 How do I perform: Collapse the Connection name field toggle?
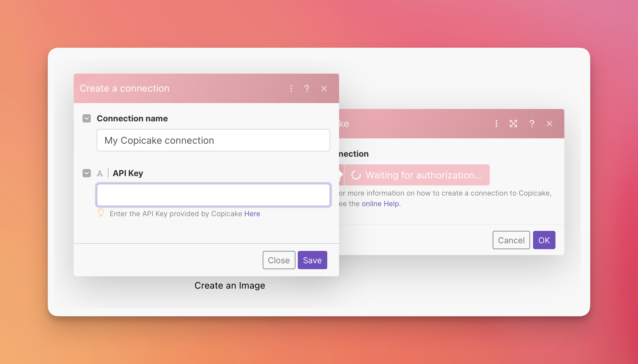87,118
